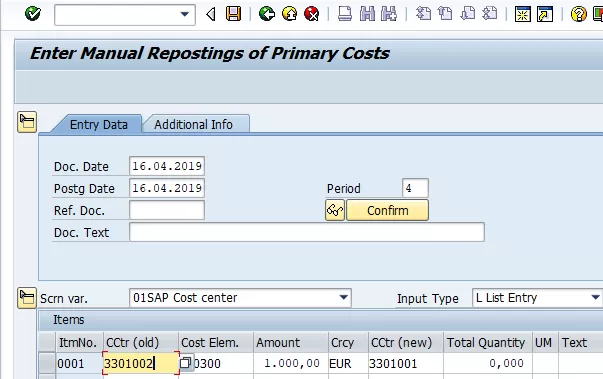603x379 pixels.
Task: Click the Doc. Text input field
Action: 307,232
